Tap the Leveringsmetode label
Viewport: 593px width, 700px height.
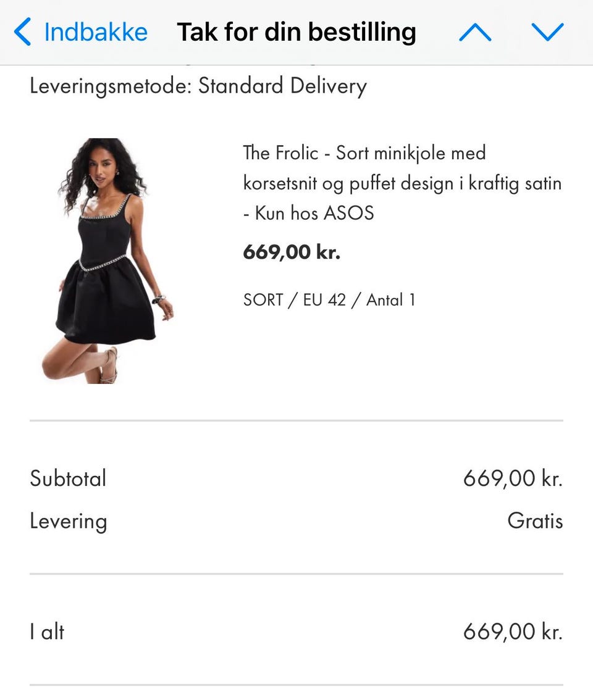point(111,86)
